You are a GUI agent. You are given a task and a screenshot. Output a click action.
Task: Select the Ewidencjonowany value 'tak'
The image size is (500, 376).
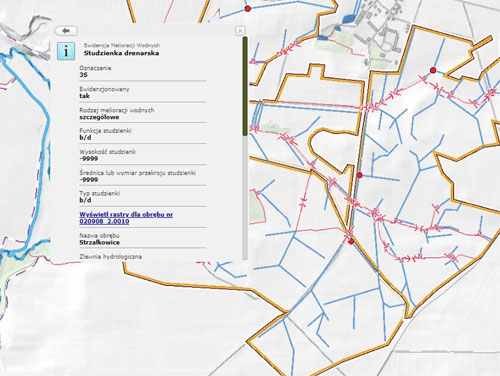(84, 96)
